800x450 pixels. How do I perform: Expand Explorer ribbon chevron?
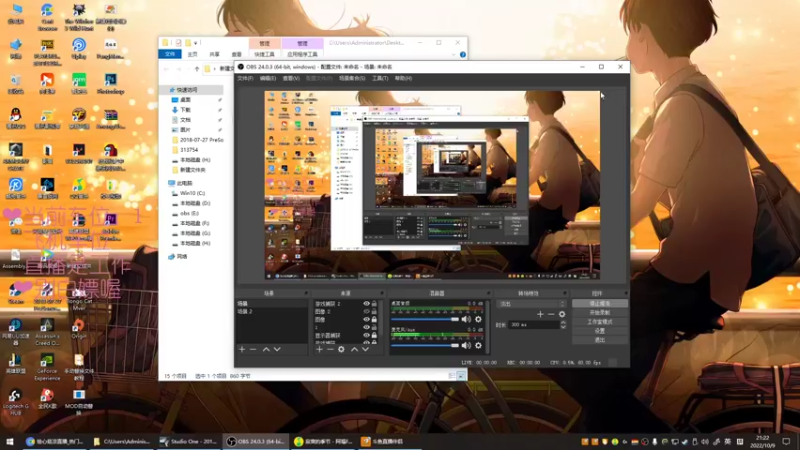(x=454, y=55)
